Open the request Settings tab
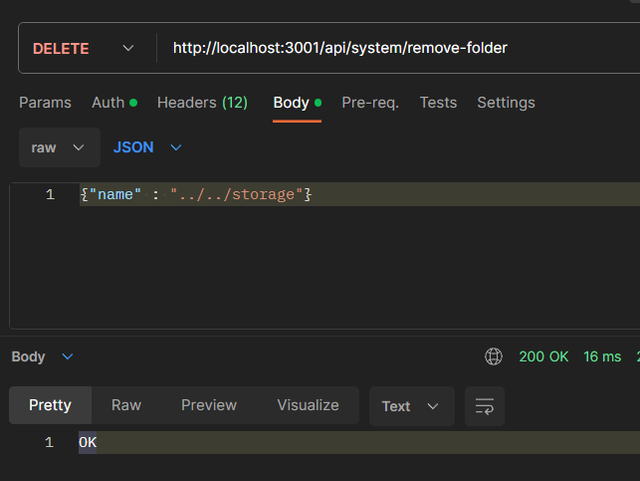This screenshot has height=481, width=640. pos(506,102)
